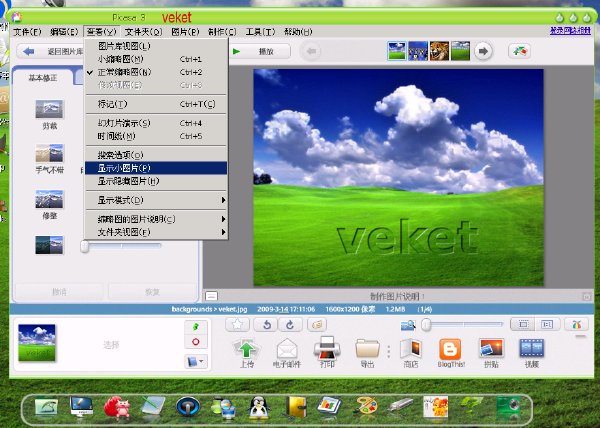Choose 标记(T) menu entry
Image resolution: width=600 pixels, height=428 pixels.
[x=156, y=104]
